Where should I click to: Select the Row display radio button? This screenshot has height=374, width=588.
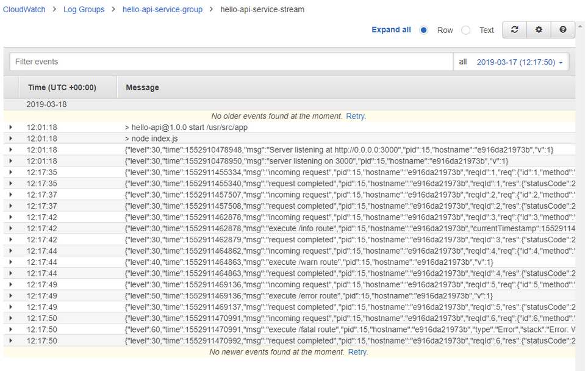coord(424,30)
